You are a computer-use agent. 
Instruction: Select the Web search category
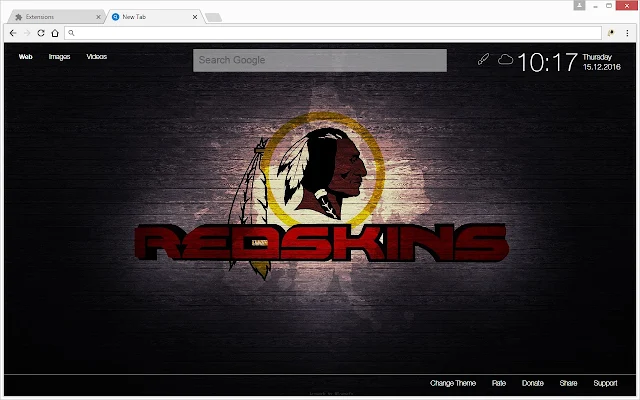pyautogui.click(x=25, y=57)
